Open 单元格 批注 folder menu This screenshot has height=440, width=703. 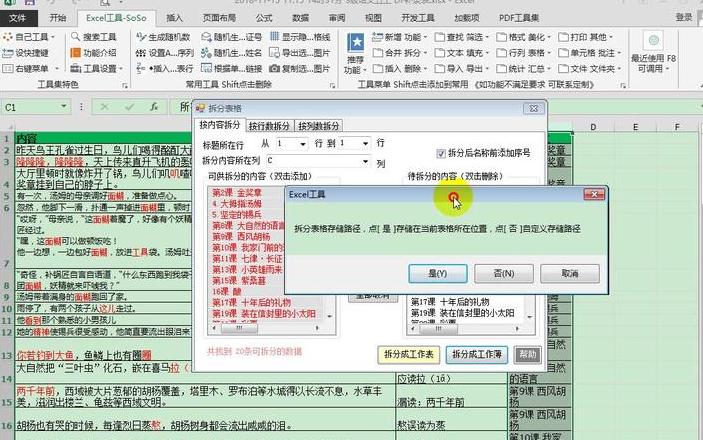(590, 53)
